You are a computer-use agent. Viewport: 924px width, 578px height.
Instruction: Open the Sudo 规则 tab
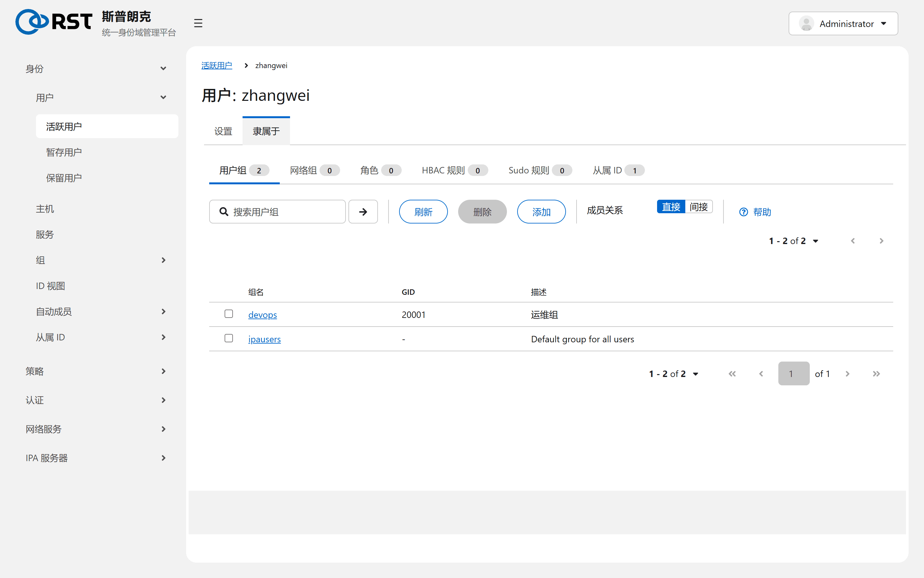pos(540,171)
